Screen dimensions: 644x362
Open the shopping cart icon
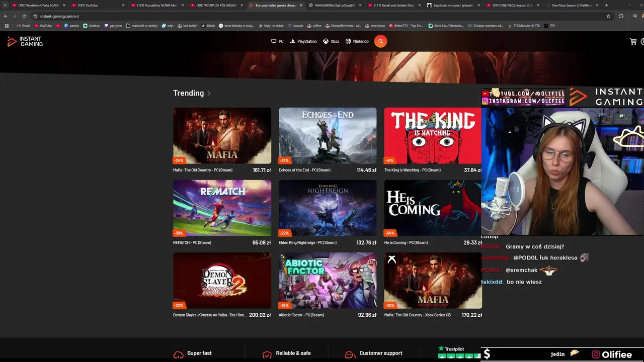tap(633, 42)
